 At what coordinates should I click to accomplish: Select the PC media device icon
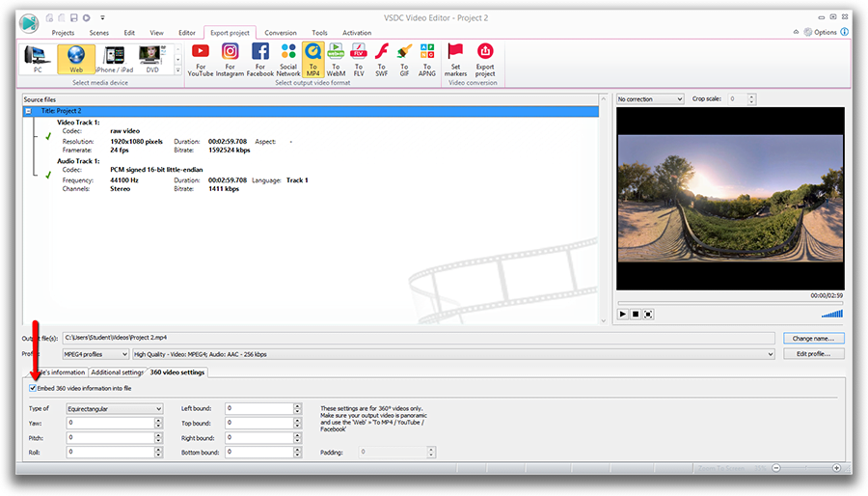[38, 59]
